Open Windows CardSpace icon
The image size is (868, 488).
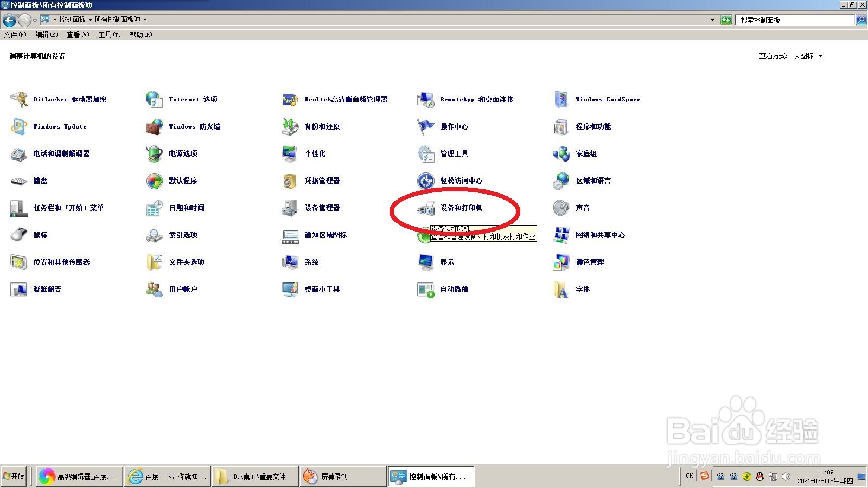[x=561, y=99]
